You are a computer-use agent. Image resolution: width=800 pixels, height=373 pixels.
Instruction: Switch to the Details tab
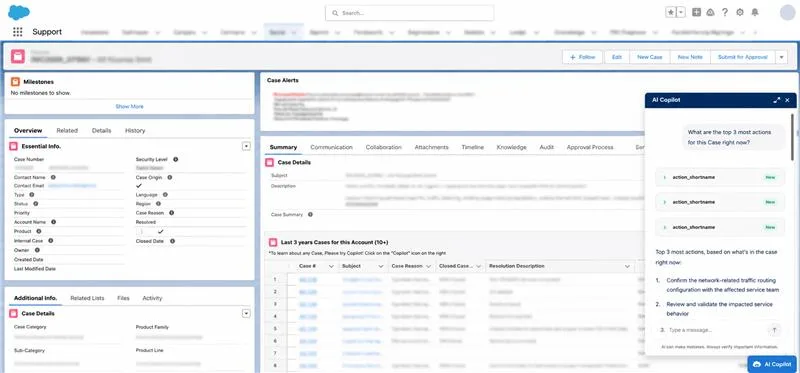tap(102, 131)
